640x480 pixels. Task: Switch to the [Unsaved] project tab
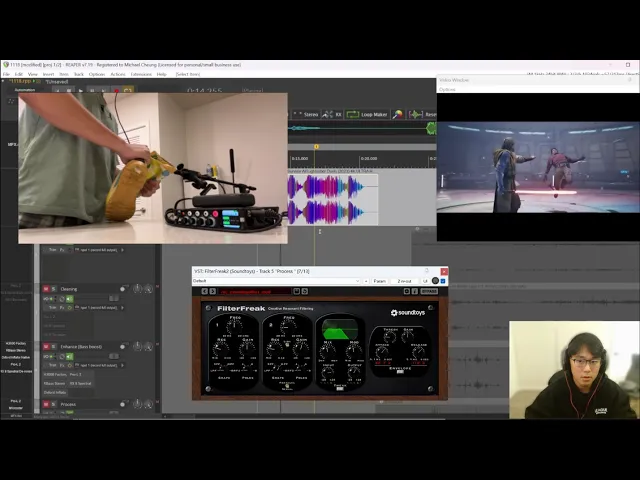(57, 82)
